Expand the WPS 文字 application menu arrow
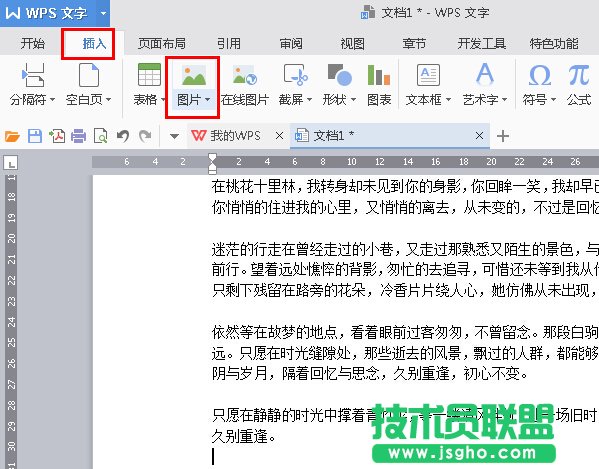 (x=103, y=13)
